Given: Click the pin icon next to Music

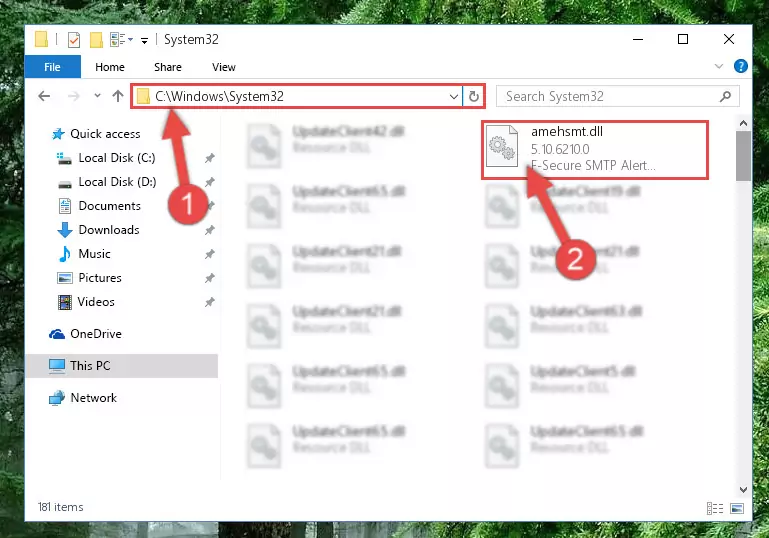Looking at the screenshot, I should [209, 254].
